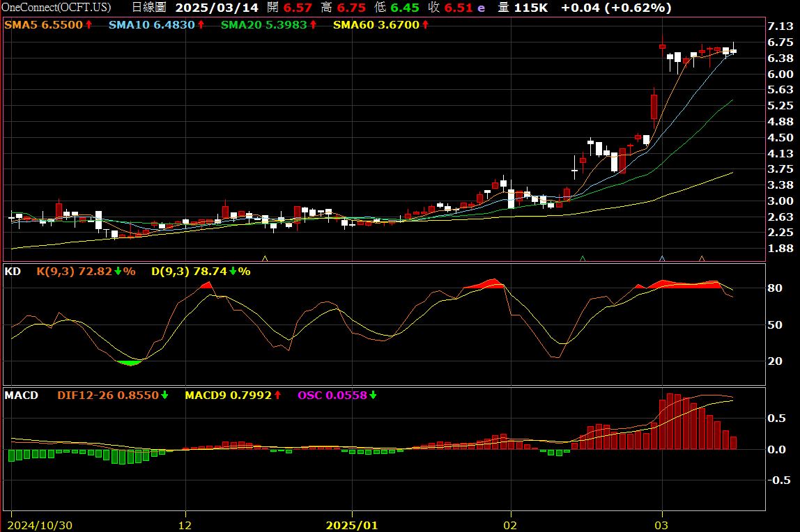Screen dimensions: 800x532
Task: Click the red up arrow beside MACD9
Action: click(277, 396)
